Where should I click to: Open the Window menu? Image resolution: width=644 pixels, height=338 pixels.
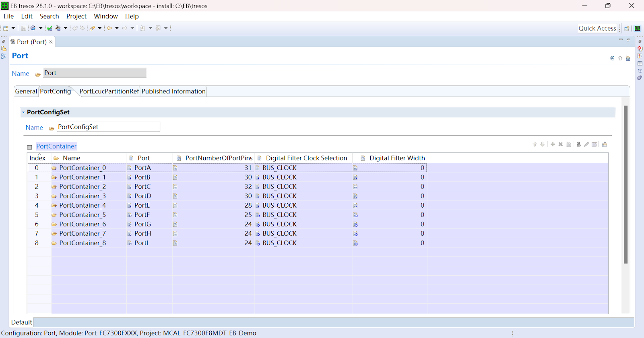point(106,16)
